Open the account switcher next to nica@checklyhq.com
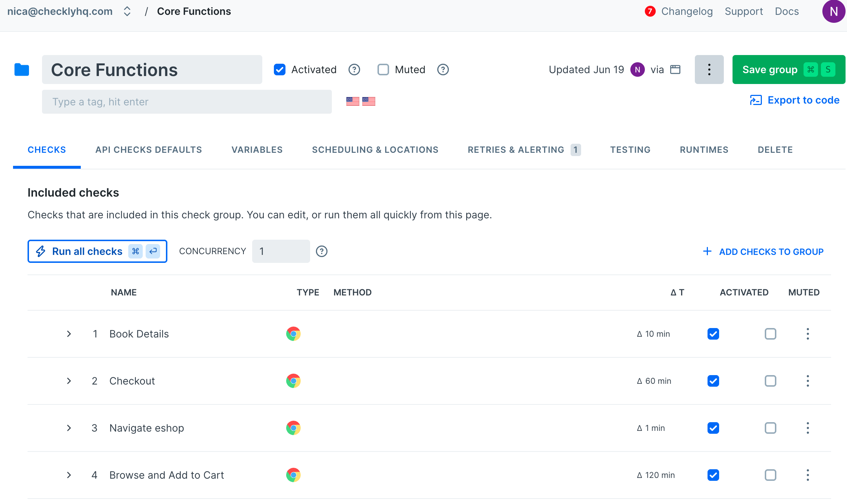This screenshot has width=847, height=504. [127, 11]
